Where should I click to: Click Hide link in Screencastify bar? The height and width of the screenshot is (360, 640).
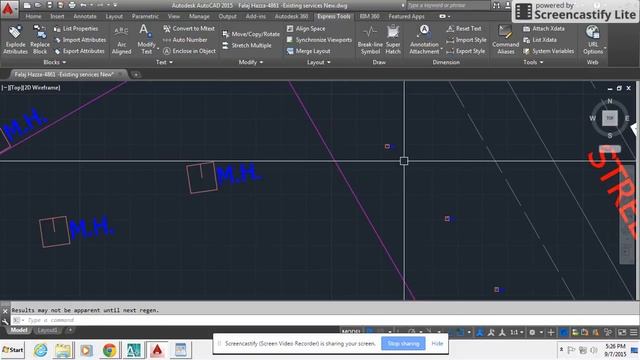coord(437,343)
